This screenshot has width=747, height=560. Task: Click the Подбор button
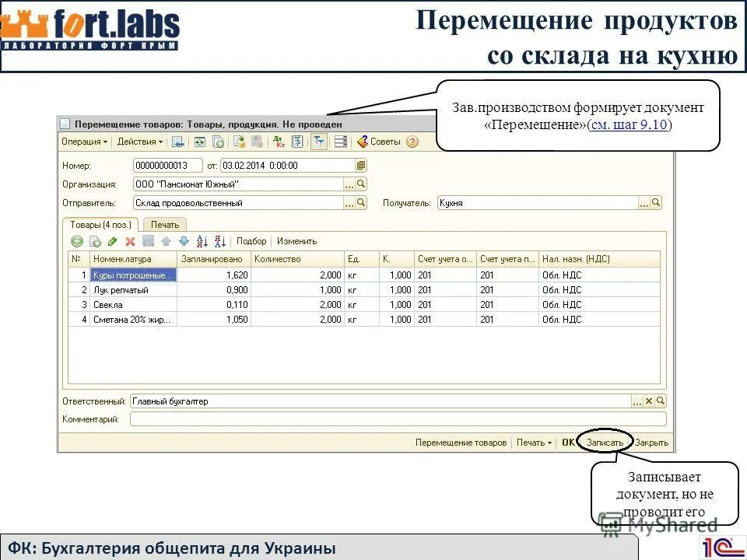point(251,241)
